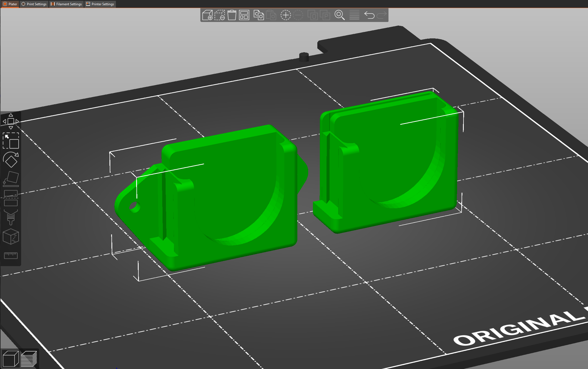Open the Plater tab
The width and height of the screenshot is (588, 369).
[10, 4]
